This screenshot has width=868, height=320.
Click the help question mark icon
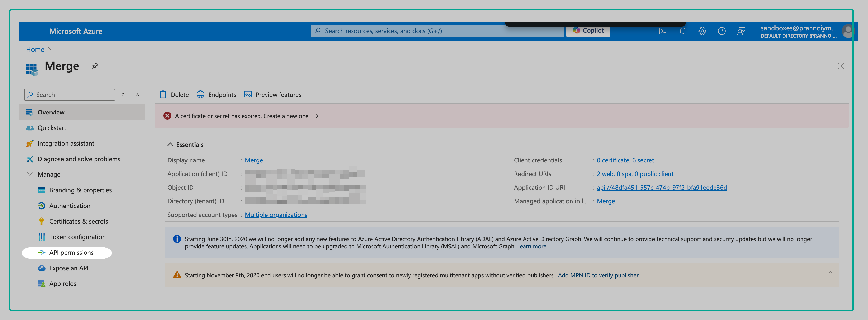point(721,31)
